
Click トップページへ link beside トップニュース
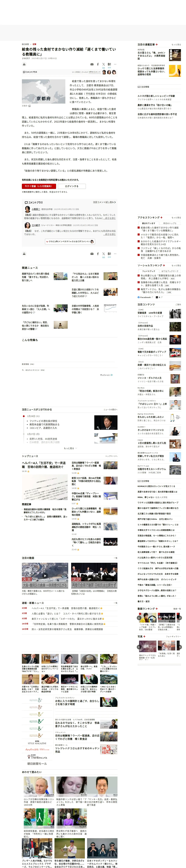point(111,456)
